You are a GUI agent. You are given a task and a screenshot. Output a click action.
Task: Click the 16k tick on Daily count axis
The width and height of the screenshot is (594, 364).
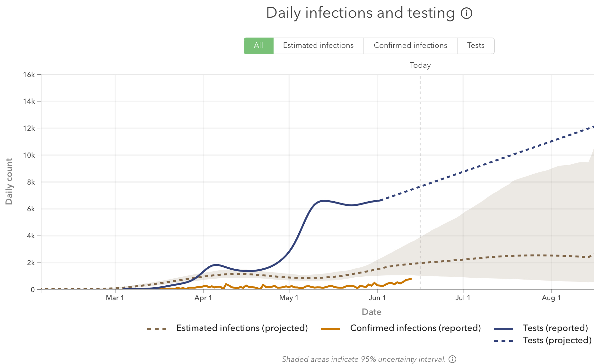(29, 75)
